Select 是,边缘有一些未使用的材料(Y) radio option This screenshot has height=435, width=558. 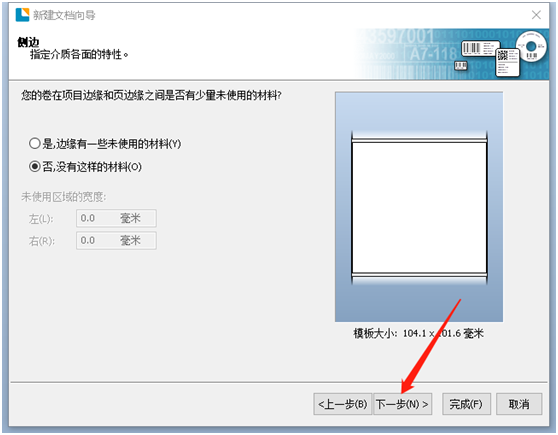point(105,144)
